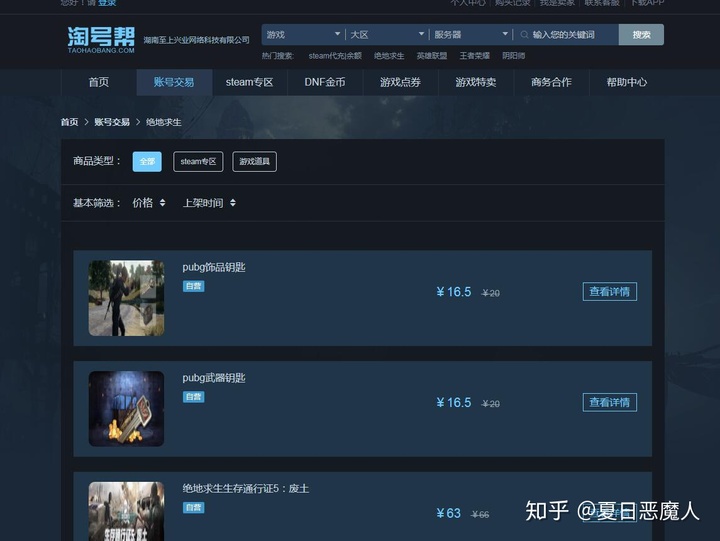Open the steam专区 navigation tab
Image resolution: width=720 pixels, height=541 pixels.
click(249, 82)
